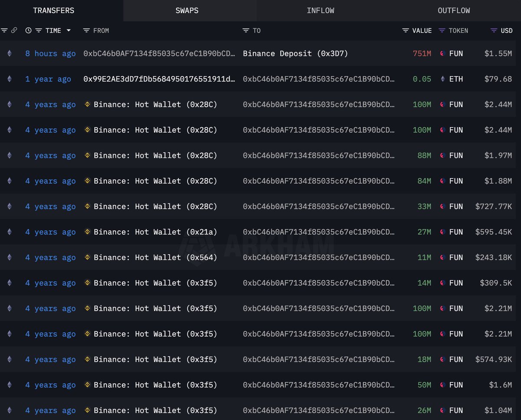This screenshot has width=521, height=420.
Task: Click the Ethereum icon in the 33M row
Action: 10,207
